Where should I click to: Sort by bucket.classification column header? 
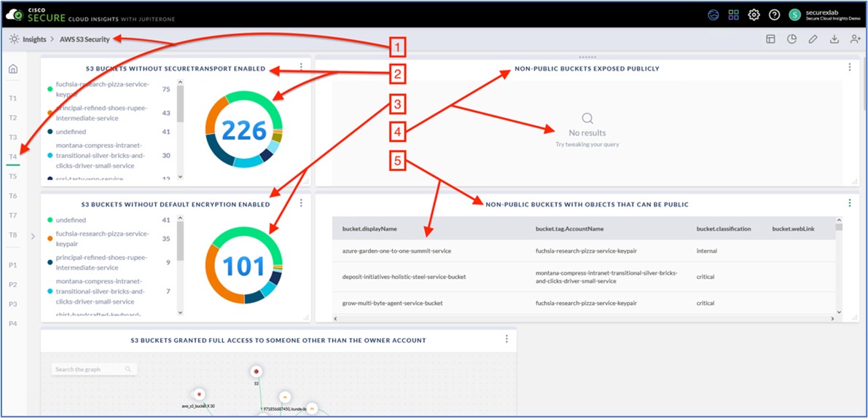[724, 229]
